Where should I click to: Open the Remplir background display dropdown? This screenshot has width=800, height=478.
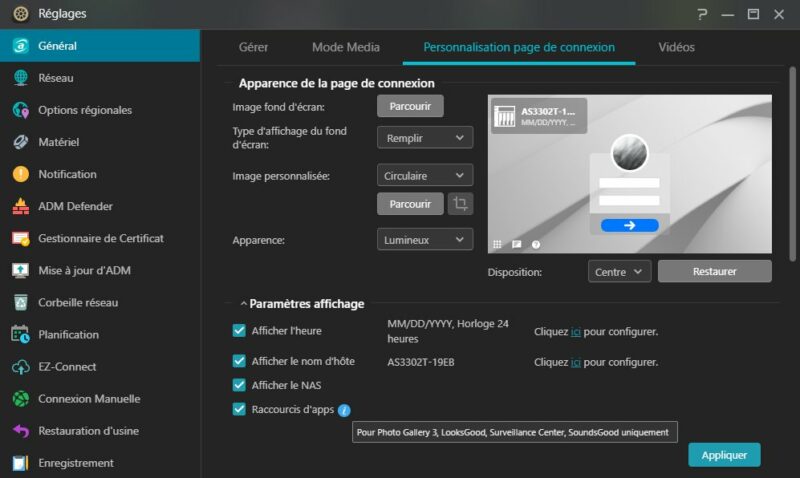425,138
